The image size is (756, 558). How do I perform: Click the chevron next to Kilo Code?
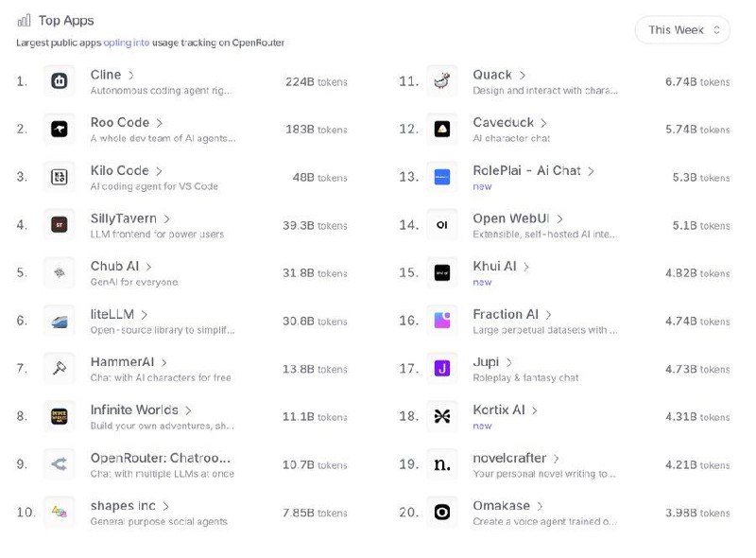pos(159,171)
